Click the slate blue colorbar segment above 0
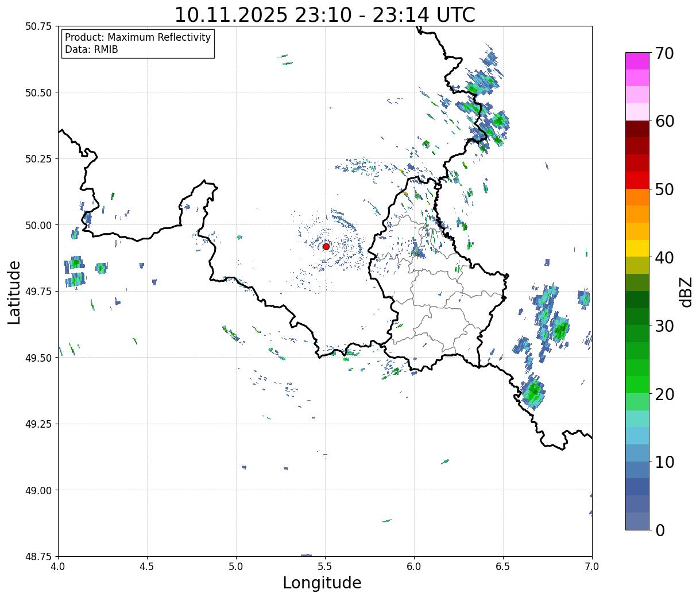700x597 pixels. click(637, 521)
